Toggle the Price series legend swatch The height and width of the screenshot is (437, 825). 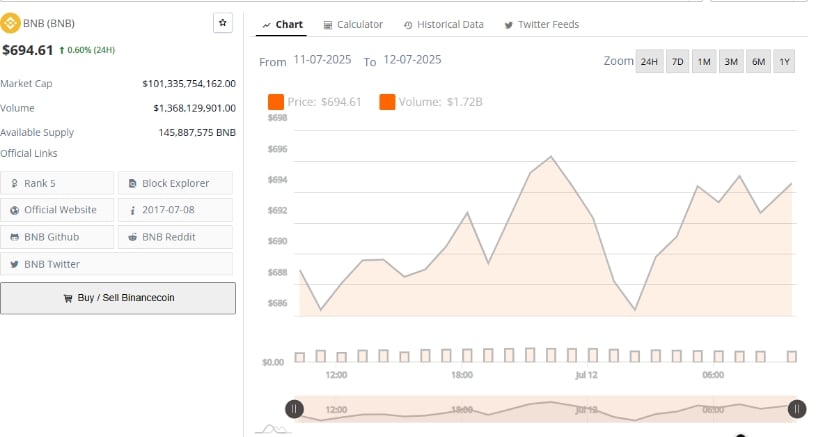pos(276,102)
